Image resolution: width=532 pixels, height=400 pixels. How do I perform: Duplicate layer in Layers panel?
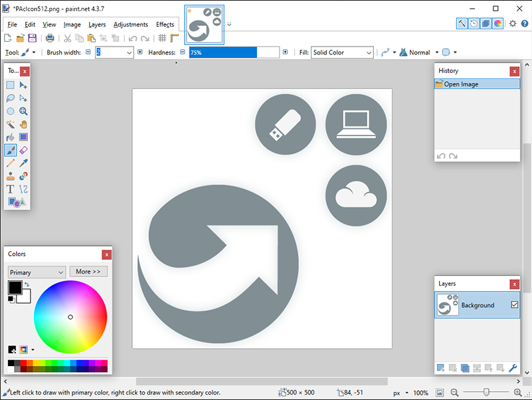point(465,367)
